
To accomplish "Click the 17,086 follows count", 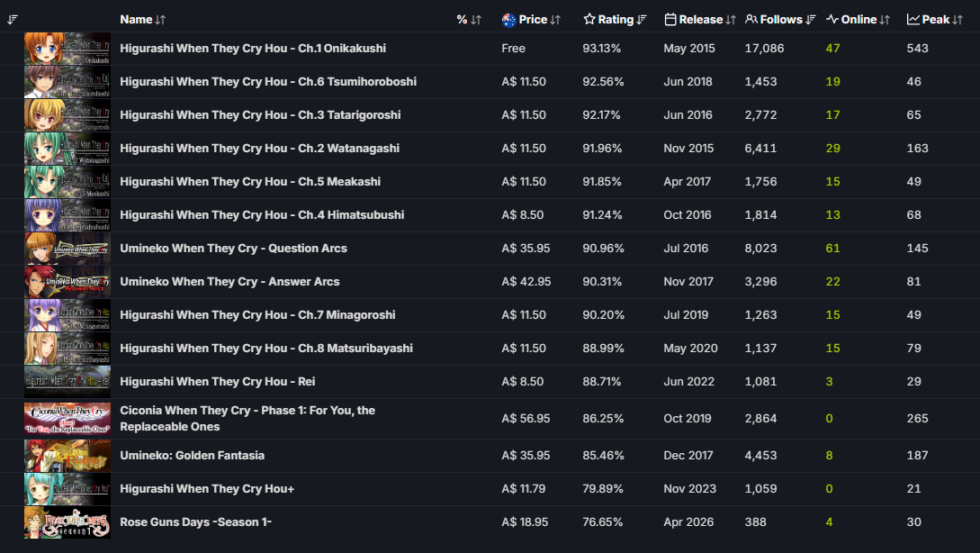I will pyautogui.click(x=764, y=48).
